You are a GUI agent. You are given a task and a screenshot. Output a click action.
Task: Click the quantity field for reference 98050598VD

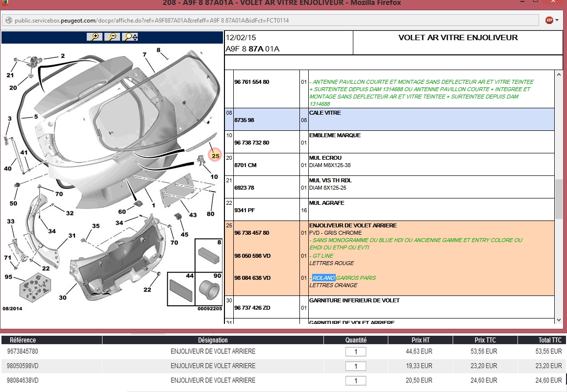356,366
